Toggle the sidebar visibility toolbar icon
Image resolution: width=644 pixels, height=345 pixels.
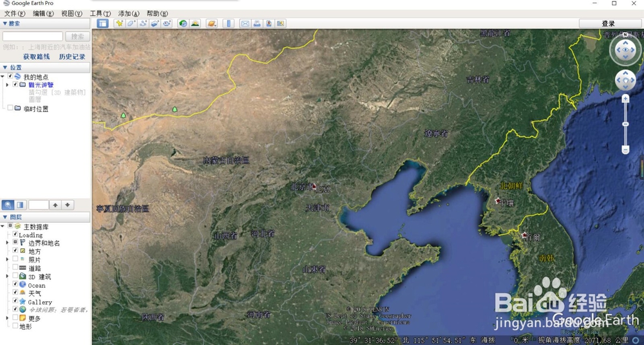102,23
